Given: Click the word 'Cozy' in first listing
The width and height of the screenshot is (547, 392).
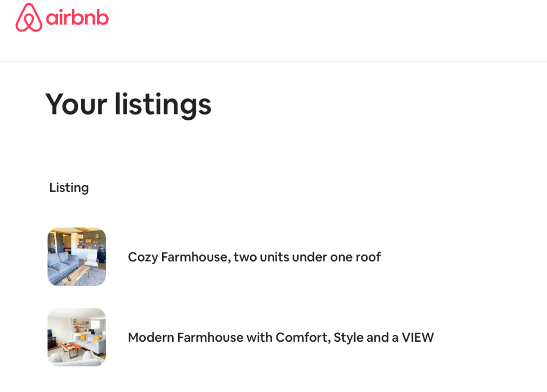Looking at the screenshot, I should pos(143,257).
